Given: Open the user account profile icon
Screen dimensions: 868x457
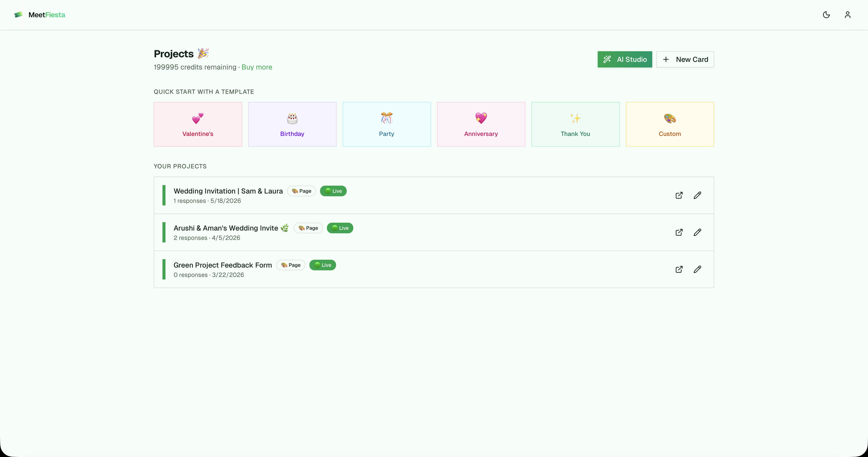Looking at the screenshot, I should point(847,15).
